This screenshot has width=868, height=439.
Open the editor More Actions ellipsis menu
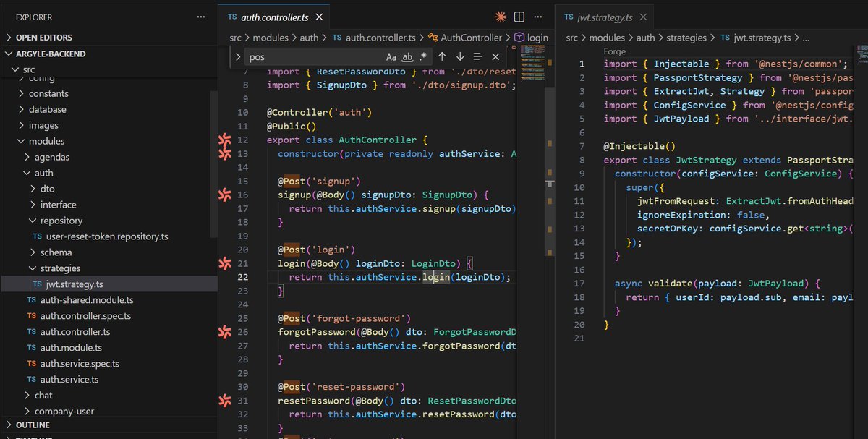coord(539,17)
